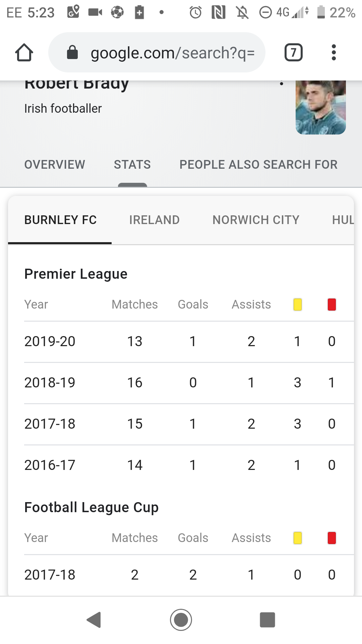Select the 2019-20 Premier League row
This screenshot has height=644, width=362.
point(181,341)
